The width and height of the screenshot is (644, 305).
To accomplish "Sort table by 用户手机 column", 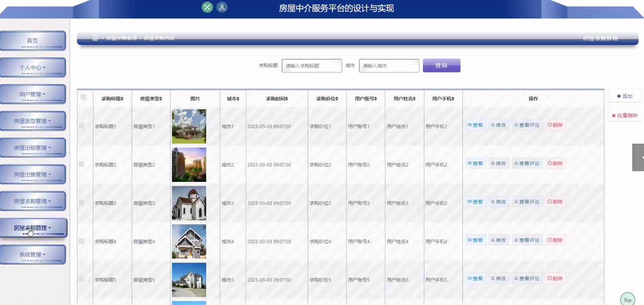I will [443, 99].
